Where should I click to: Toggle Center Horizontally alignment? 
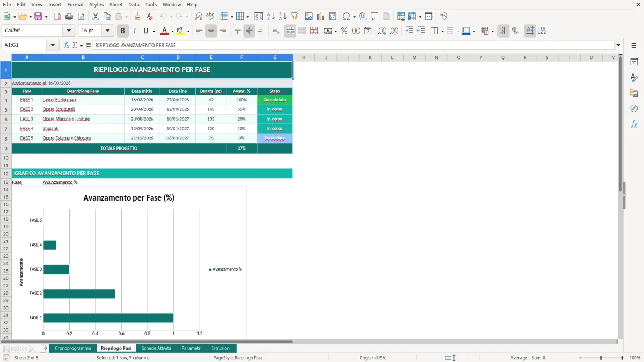click(211, 31)
